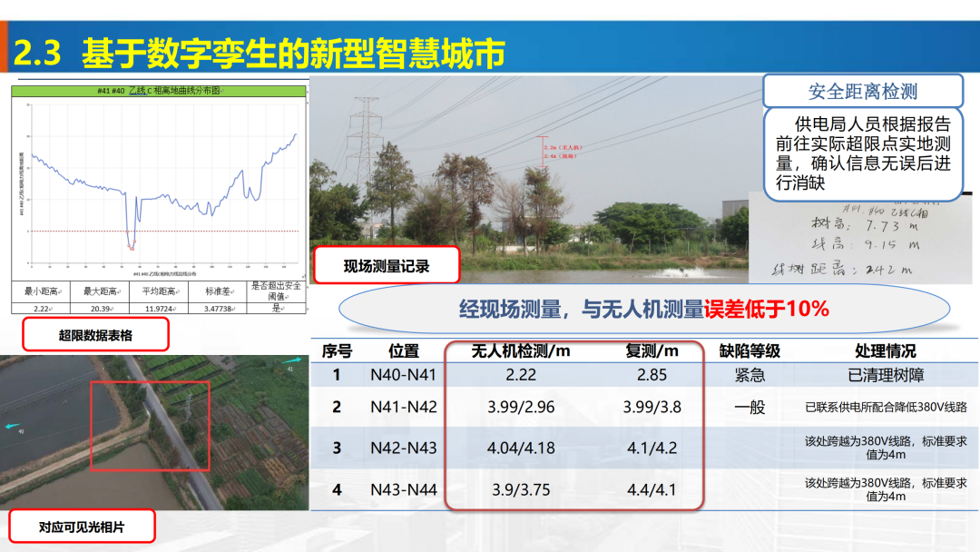Click the '标准差' table header in chart
This screenshot has height=552, width=980.
tap(218, 291)
